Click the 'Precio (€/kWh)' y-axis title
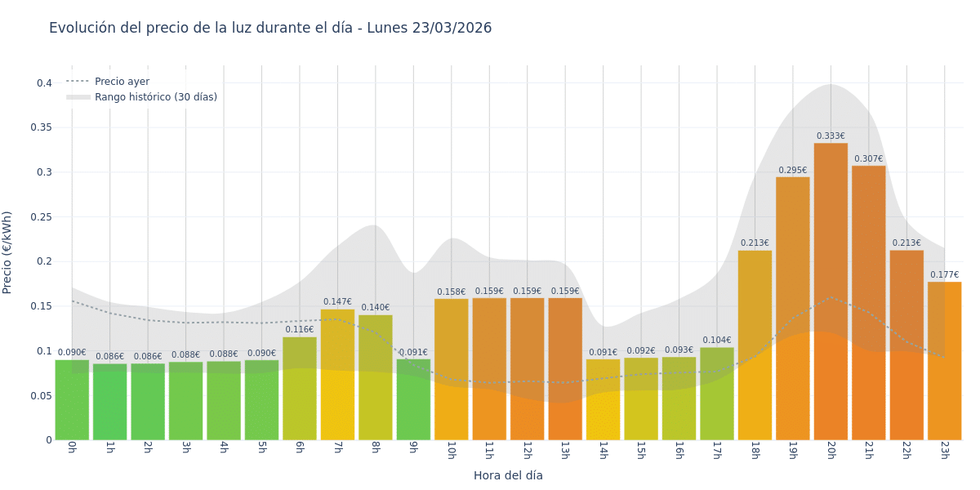 pyautogui.click(x=7, y=252)
